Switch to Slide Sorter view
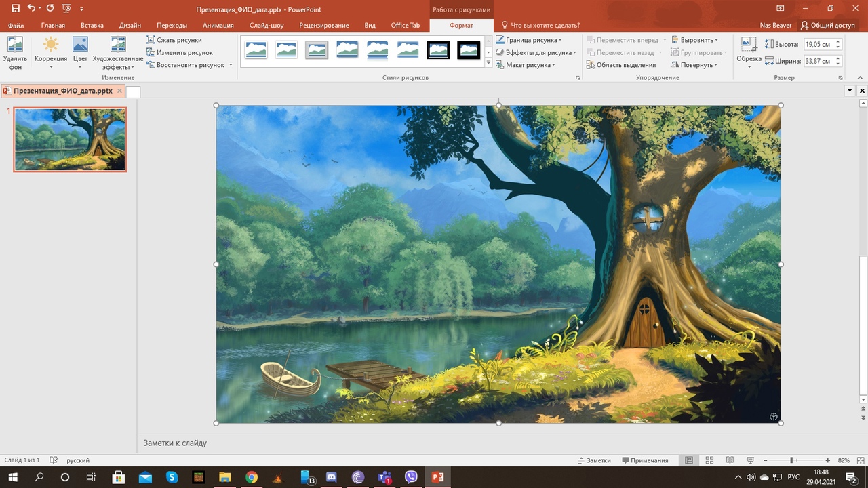This screenshot has width=868, height=488. [x=709, y=460]
